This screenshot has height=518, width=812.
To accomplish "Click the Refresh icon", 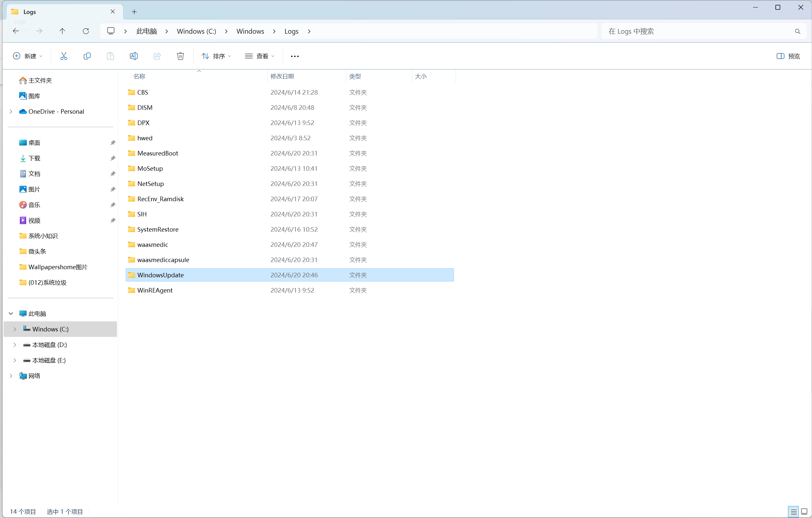I will [86, 31].
